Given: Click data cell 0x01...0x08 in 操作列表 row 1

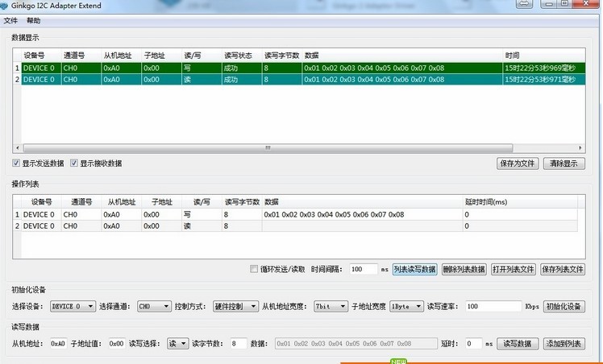Looking at the screenshot, I should [363, 215].
